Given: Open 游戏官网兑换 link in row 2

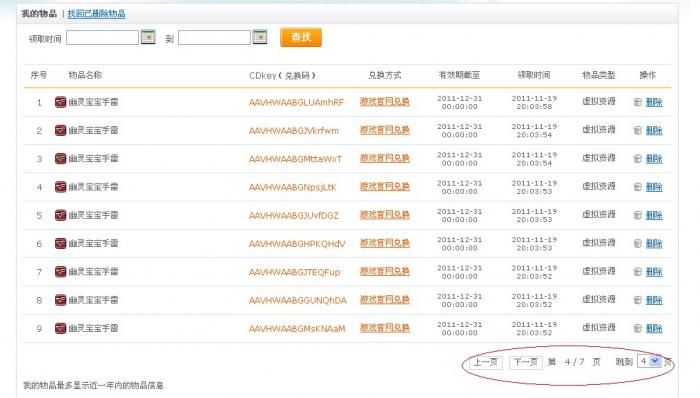Looking at the screenshot, I should [385, 130].
